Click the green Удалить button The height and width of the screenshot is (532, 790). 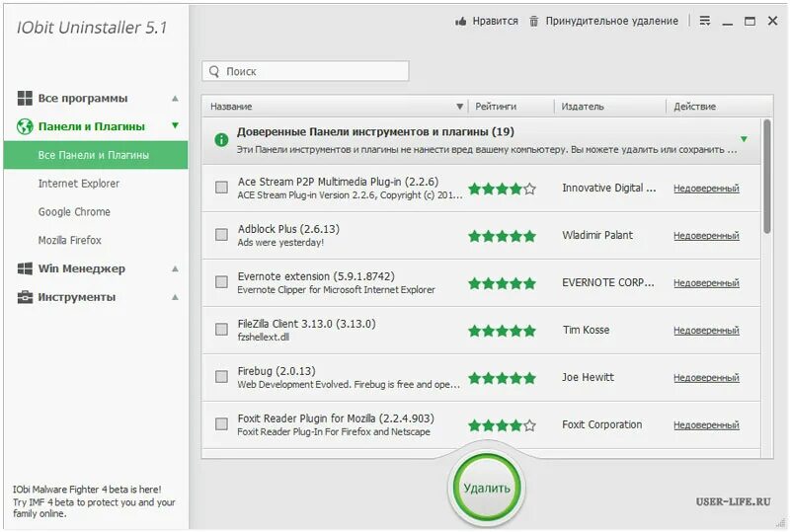coord(487,488)
